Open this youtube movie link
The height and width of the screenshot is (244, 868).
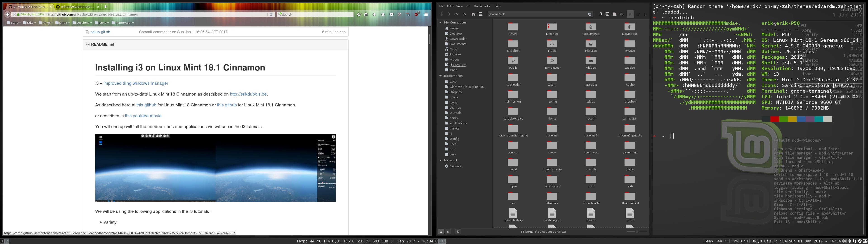point(143,116)
